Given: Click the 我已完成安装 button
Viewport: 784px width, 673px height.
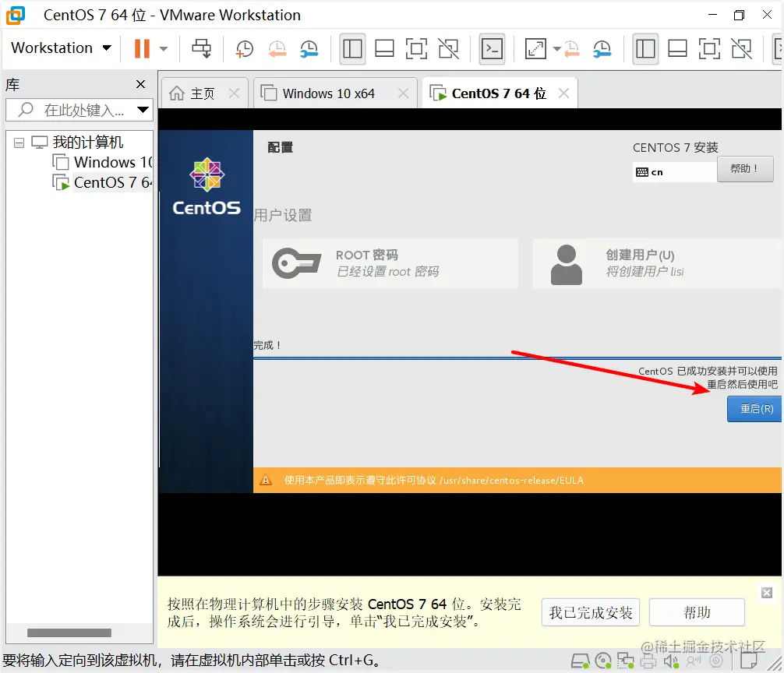Looking at the screenshot, I should 591,612.
